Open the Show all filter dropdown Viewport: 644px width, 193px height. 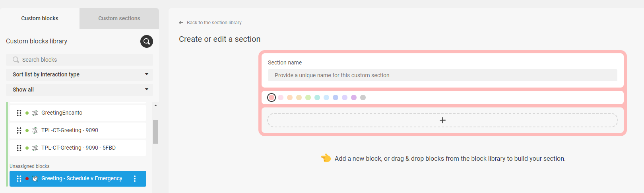[x=80, y=90]
